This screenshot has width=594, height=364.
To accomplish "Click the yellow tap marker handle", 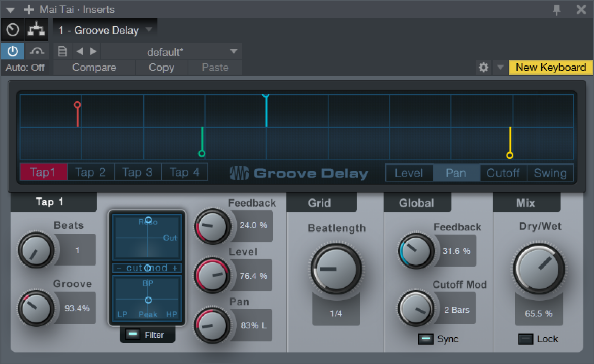I will pyautogui.click(x=510, y=155).
